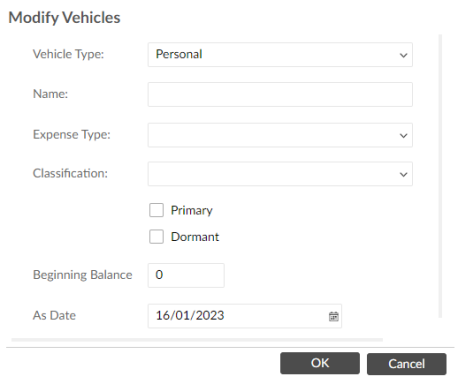This screenshot has width=458, height=384.
Task: Expand the Vehicle Type dropdown arrow
Action: (x=403, y=55)
